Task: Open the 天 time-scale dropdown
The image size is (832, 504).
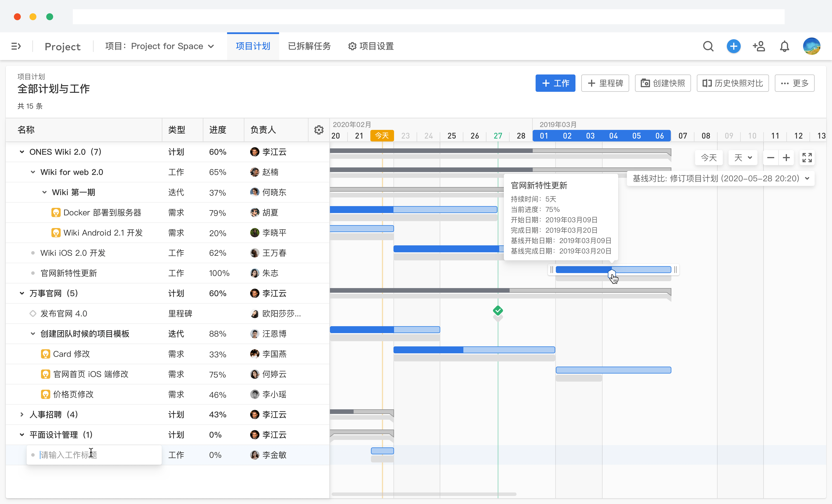Action: tap(742, 158)
